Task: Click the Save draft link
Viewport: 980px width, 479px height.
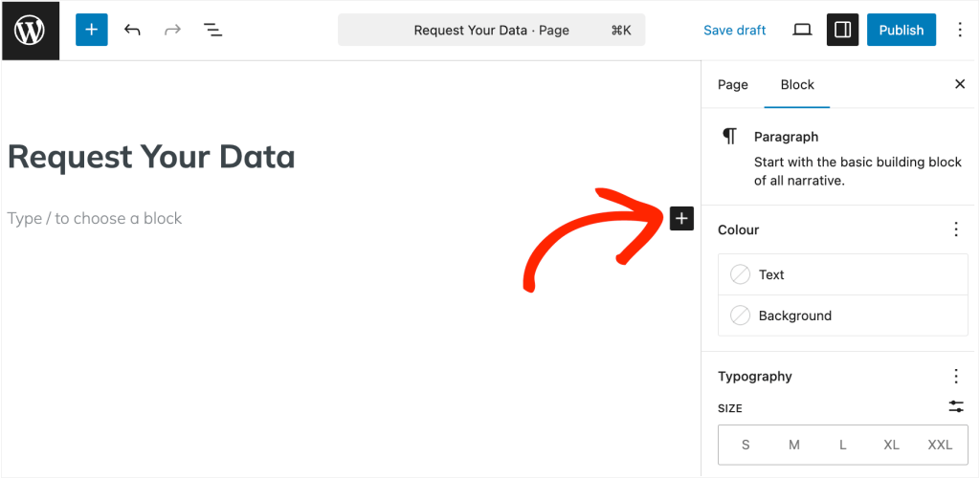Action: (734, 30)
